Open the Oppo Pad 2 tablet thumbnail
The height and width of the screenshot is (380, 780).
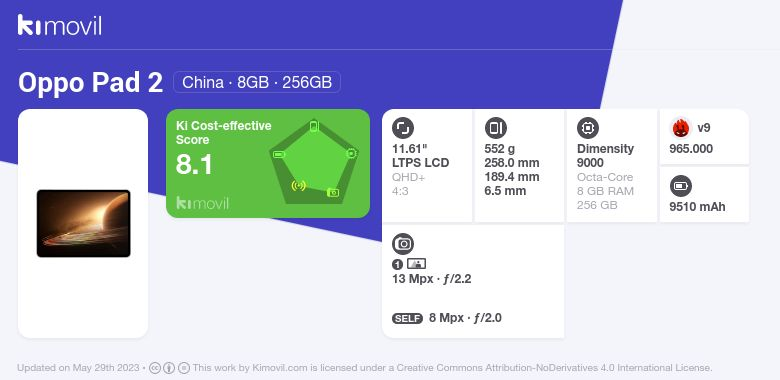[84, 223]
